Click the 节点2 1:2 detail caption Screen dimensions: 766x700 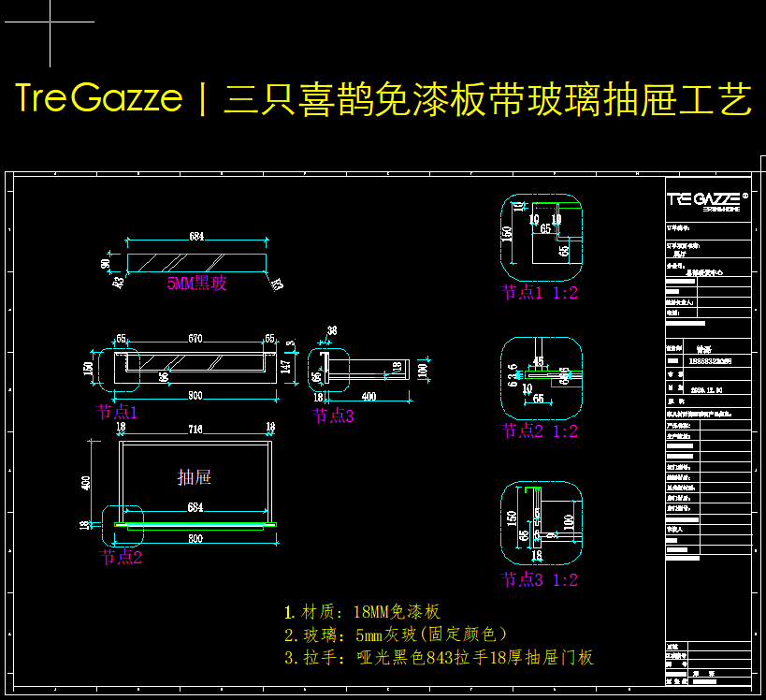[x=540, y=430]
